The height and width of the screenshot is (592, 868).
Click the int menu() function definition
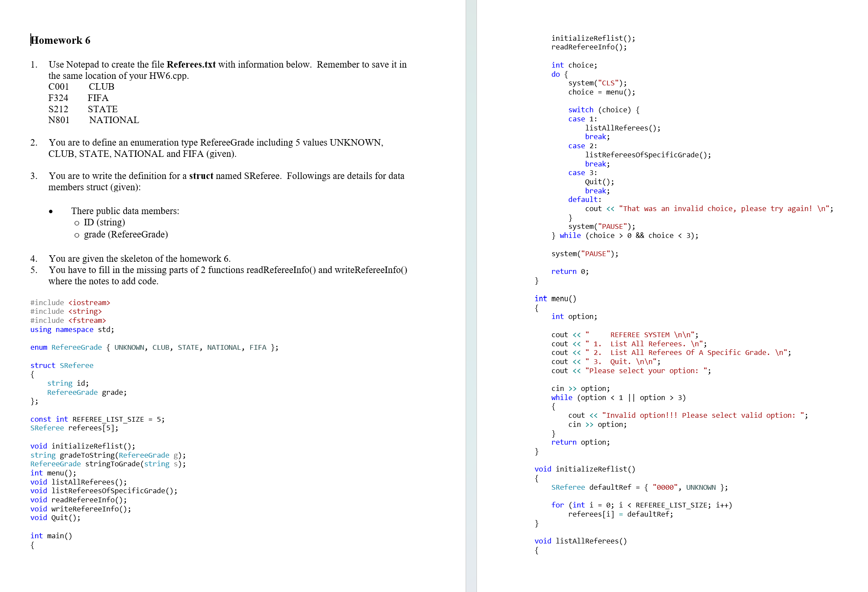coord(555,298)
